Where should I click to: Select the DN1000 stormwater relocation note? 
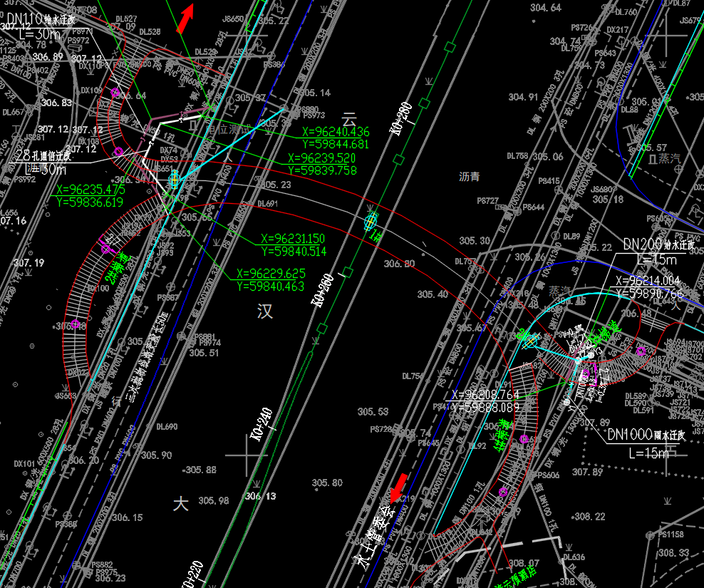tap(646, 434)
